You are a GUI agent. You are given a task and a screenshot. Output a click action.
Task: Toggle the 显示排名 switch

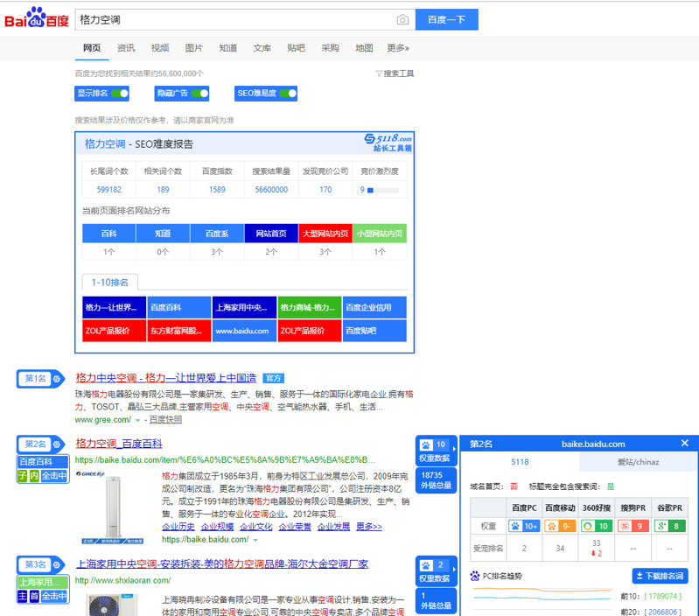click(120, 93)
